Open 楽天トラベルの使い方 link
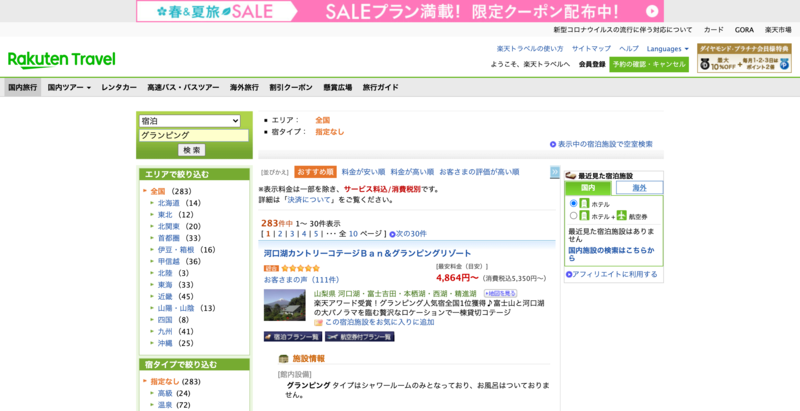The height and width of the screenshot is (411, 800). tap(530, 49)
